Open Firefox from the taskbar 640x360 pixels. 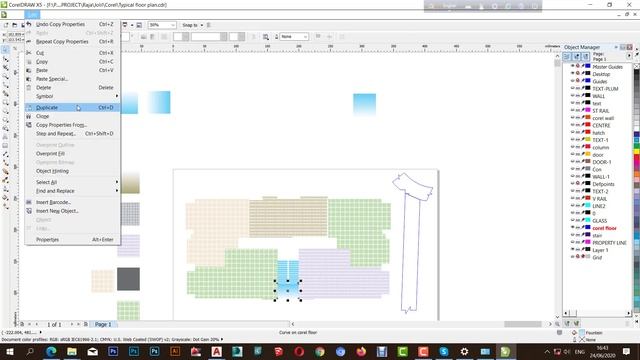[x=361, y=351]
